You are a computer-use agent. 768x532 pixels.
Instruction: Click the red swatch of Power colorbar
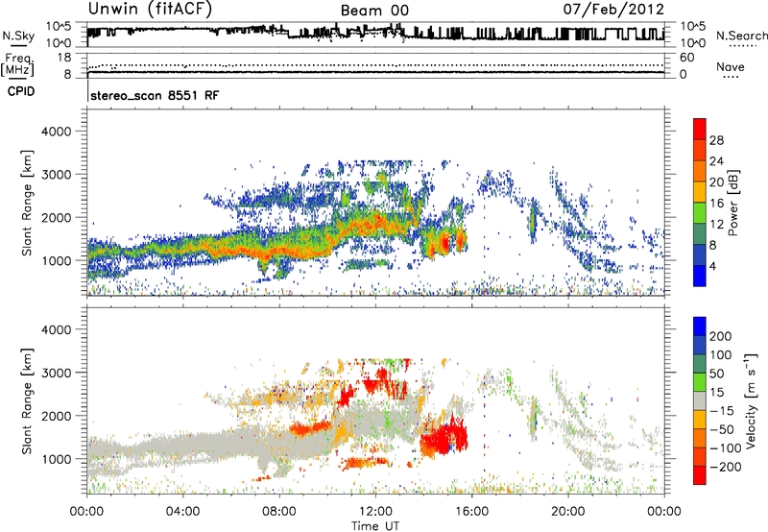coord(700,127)
